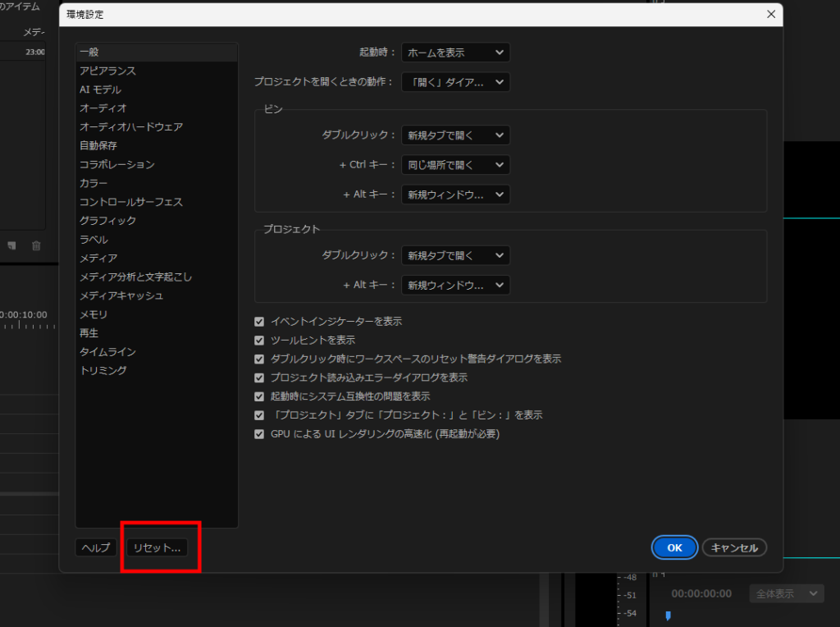The image size is (840, 627).
Task: Click the blue playhead marker below the timecode
Action: point(668,616)
